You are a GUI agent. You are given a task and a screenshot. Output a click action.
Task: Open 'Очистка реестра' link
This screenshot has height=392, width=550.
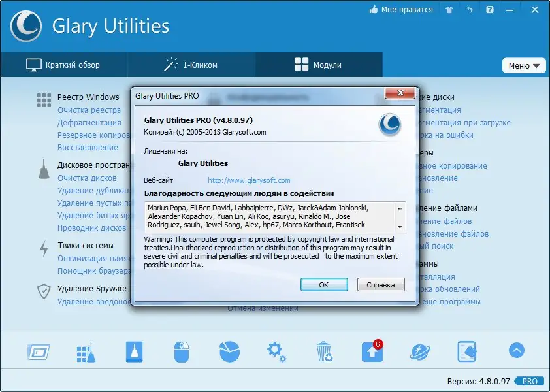tap(89, 110)
